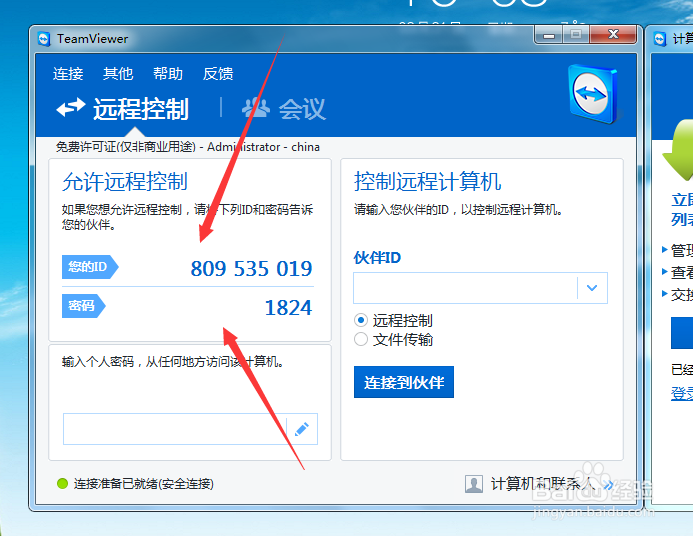Click the underlined blue link in side window
The height and width of the screenshot is (536, 693).
[682, 393]
